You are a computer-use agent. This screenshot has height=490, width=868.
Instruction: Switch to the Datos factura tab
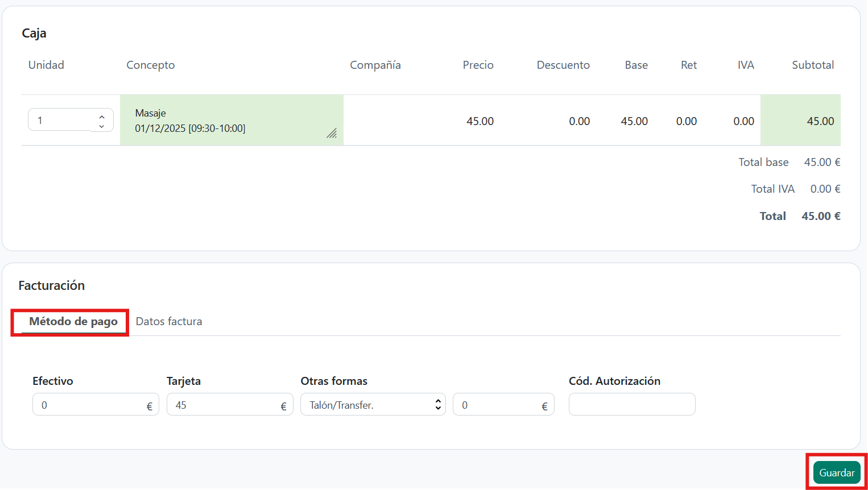[169, 322]
